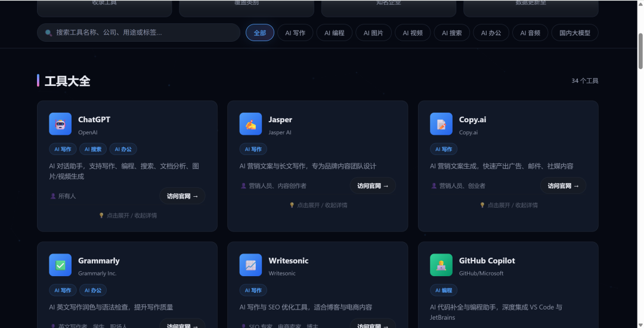
Task: Expand ChatGPT card details via 点击展开
Action: pos(128,215)
